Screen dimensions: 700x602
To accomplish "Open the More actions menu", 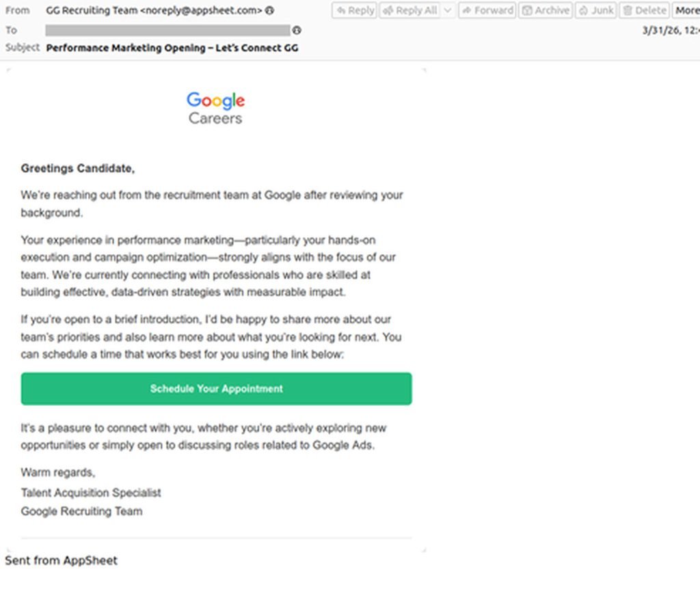I will tap(686, 10).
